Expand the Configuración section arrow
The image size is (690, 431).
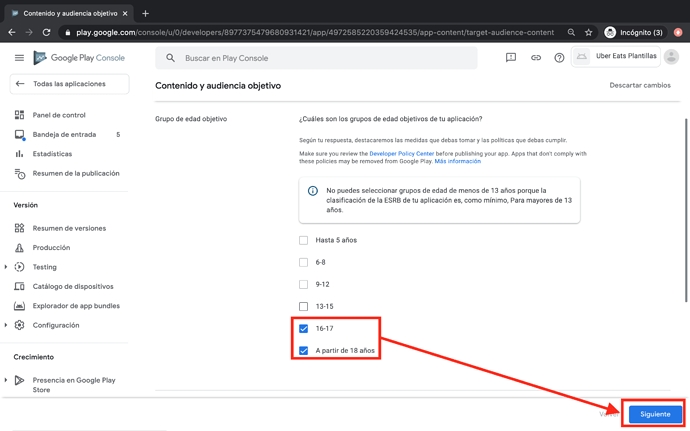pyautogui.click(x=6, y=325)
